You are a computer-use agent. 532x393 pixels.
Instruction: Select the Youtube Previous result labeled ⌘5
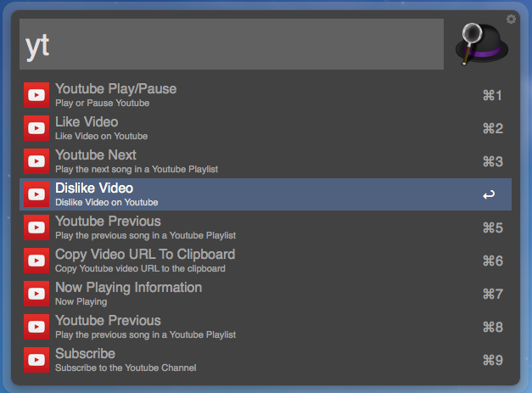pos(255,227)
